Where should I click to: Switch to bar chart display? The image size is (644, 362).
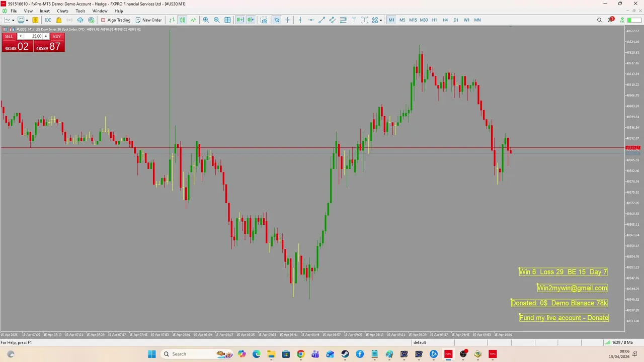[x=172, y=20]
